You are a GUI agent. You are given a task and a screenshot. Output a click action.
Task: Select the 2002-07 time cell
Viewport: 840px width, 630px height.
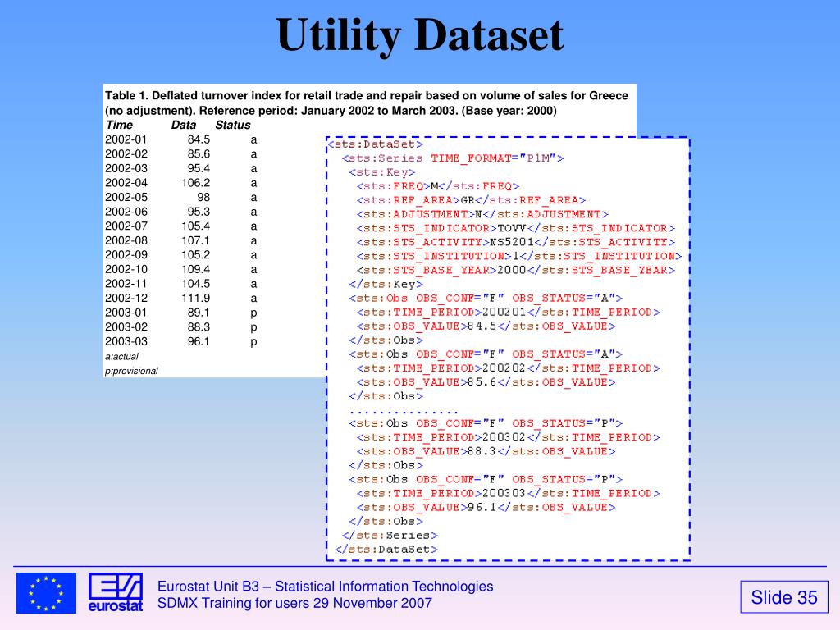click(x=126, y=226)
